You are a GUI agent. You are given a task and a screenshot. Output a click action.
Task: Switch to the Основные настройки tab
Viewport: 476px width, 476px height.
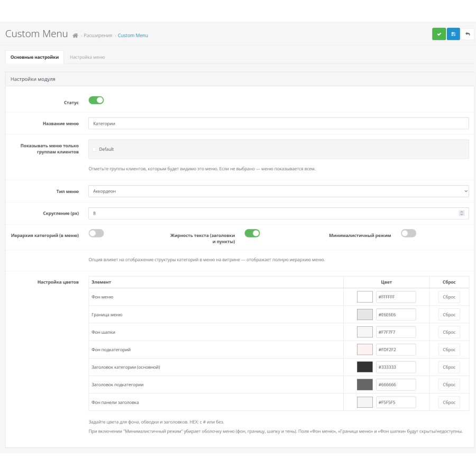34,57
